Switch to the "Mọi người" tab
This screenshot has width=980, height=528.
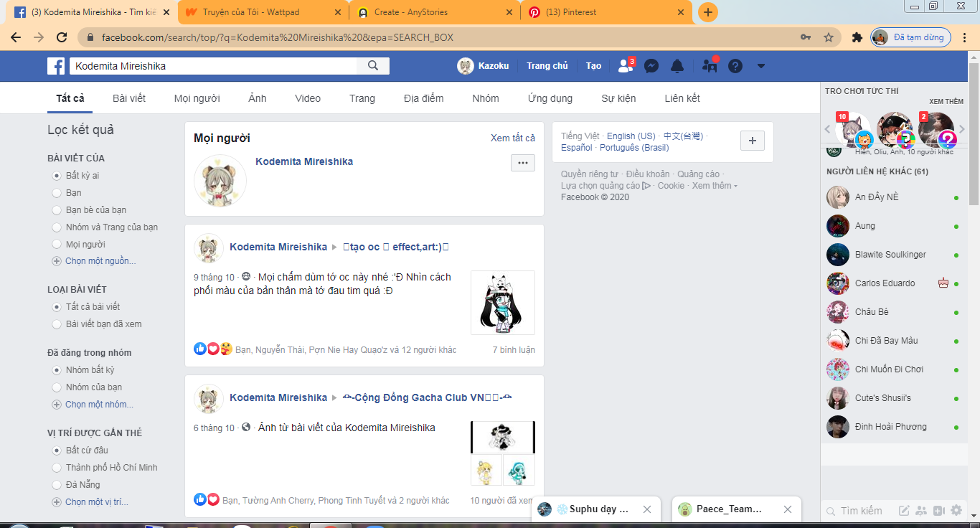[x=197, y=98]
